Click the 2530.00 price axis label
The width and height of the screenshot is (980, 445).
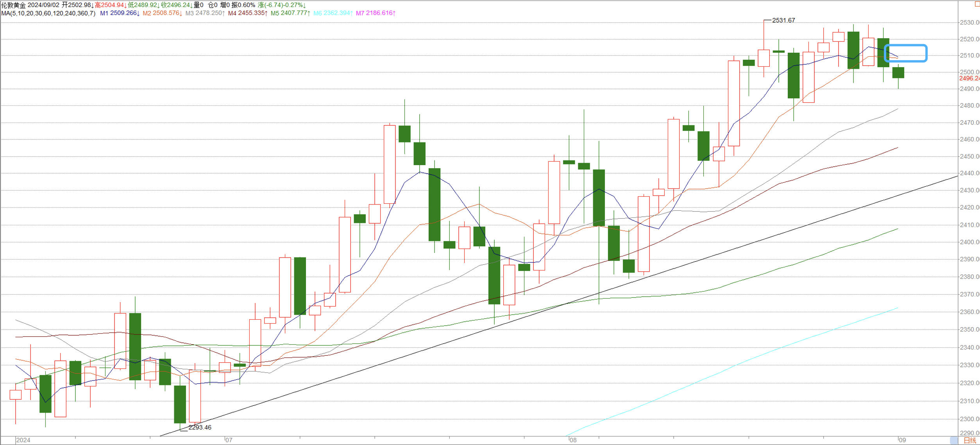click(970, 23)
